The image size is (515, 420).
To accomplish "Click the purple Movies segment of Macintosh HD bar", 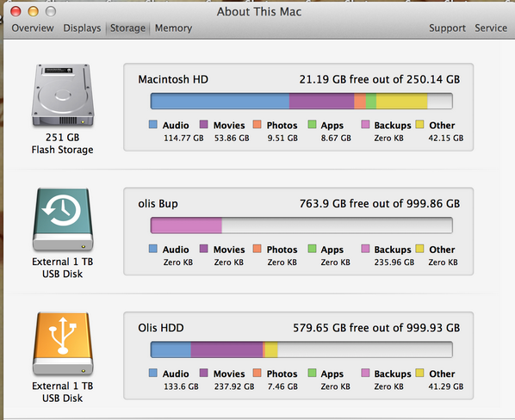I will pos(321,101).
